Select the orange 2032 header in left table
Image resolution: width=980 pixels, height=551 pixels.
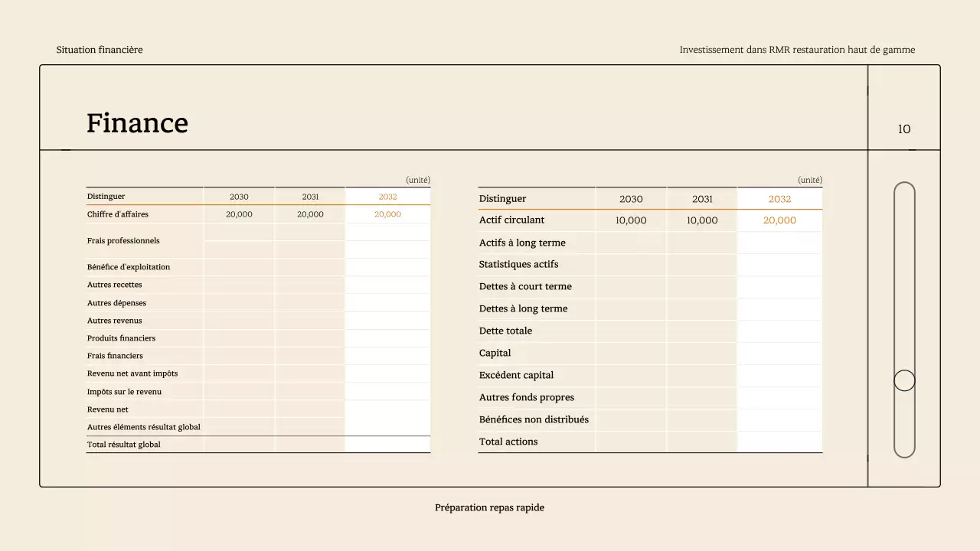(387, 197)
